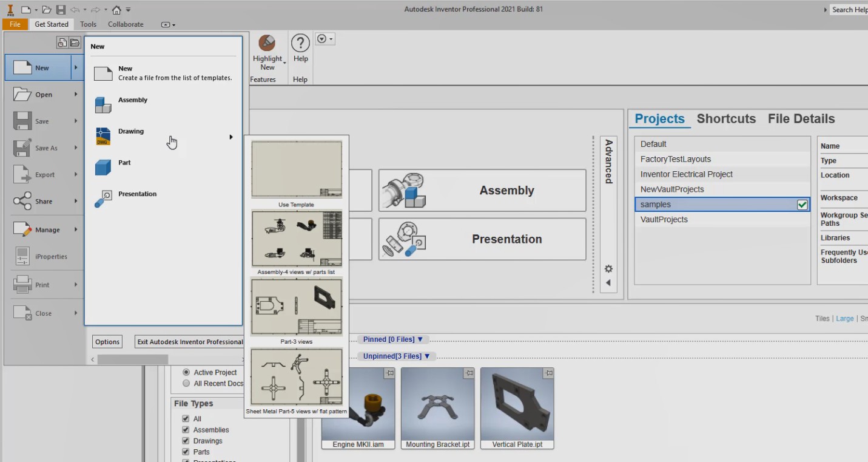Select the Active Project radio button
Viewport: 868px width, 462px height.
[186, 372]
